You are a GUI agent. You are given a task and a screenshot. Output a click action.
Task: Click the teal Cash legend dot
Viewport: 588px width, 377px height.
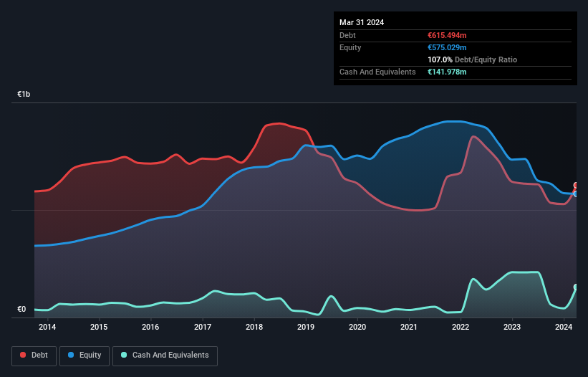tap(124, 355)
